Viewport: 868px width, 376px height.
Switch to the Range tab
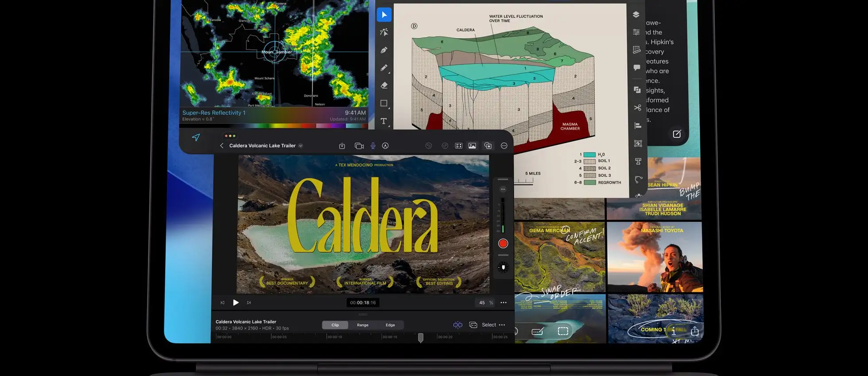click(x=363, y=325)
